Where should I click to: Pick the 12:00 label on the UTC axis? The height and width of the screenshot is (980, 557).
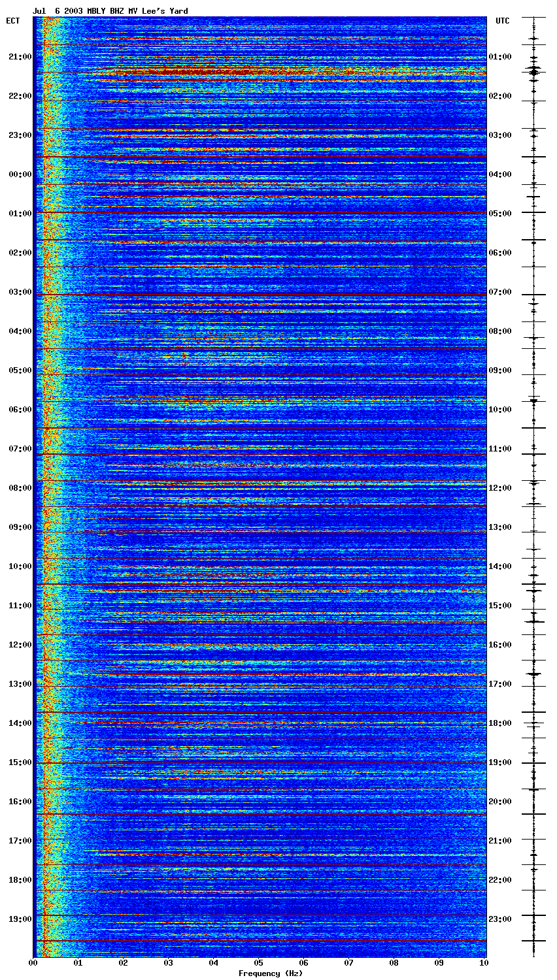pos(500,488)
